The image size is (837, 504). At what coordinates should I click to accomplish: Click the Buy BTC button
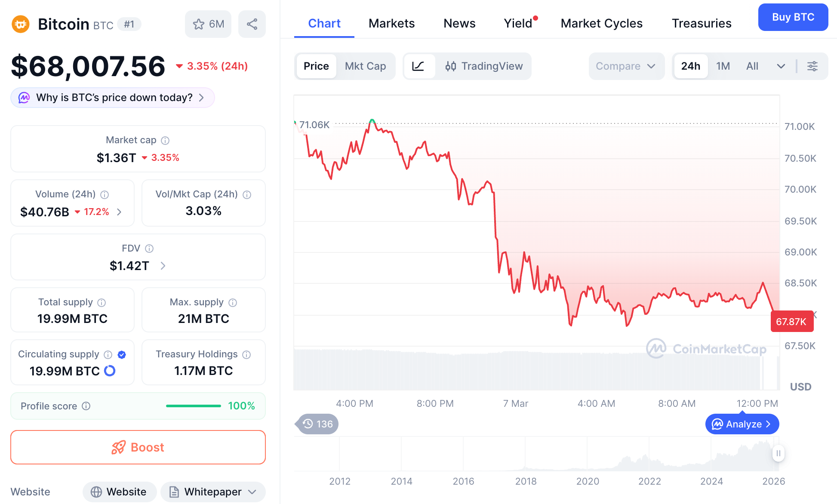(793, 17)
